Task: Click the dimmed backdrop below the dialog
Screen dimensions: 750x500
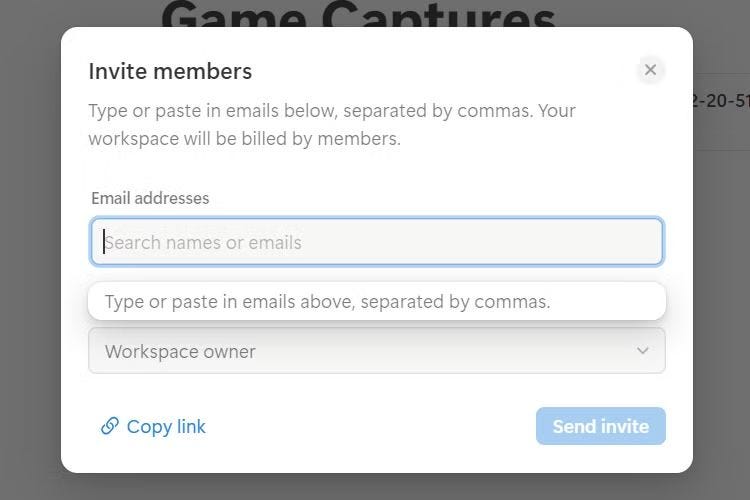Action: [x=376, y=487]
